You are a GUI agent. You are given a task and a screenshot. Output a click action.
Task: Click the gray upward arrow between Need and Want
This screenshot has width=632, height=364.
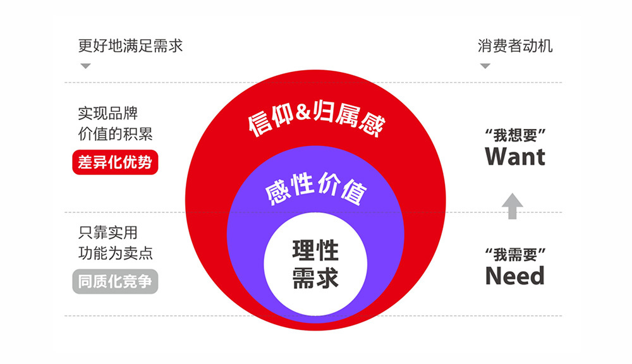tap(512, 206)
